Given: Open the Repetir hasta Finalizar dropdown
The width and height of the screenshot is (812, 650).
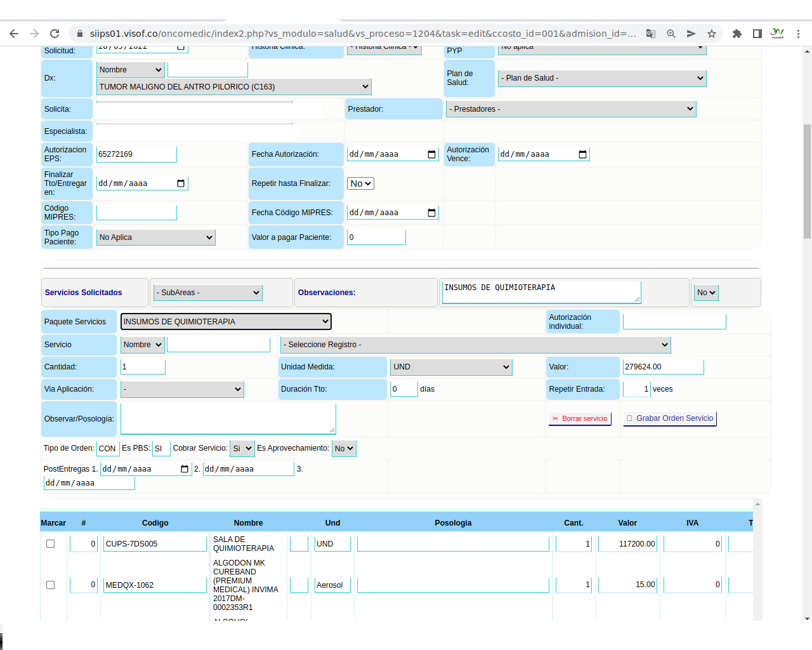Looking at the screenshot, I should (361, 183).
